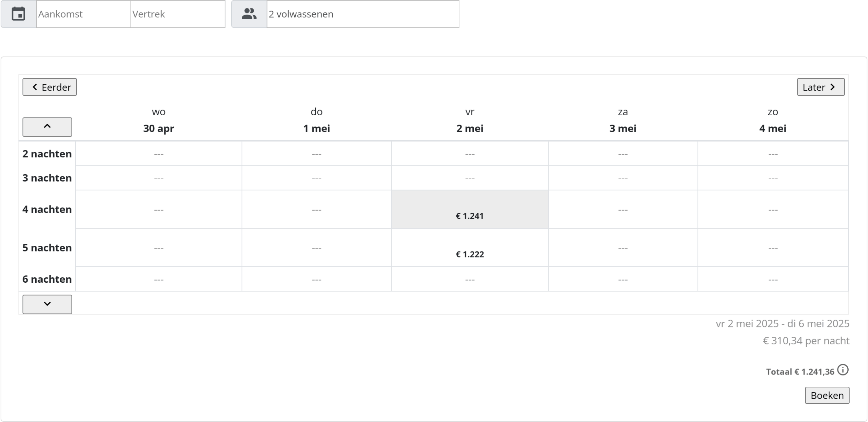Show more nights with the down chevron

(47, 304)
